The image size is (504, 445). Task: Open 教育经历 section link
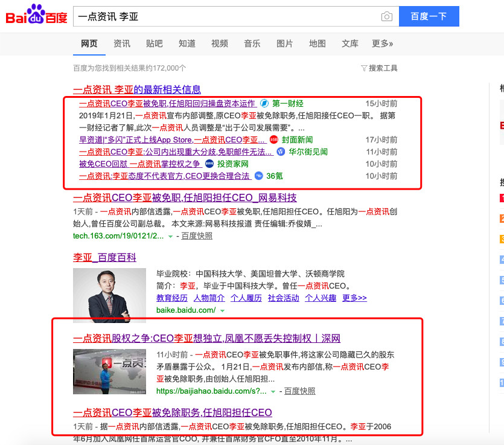pos(172,298)
